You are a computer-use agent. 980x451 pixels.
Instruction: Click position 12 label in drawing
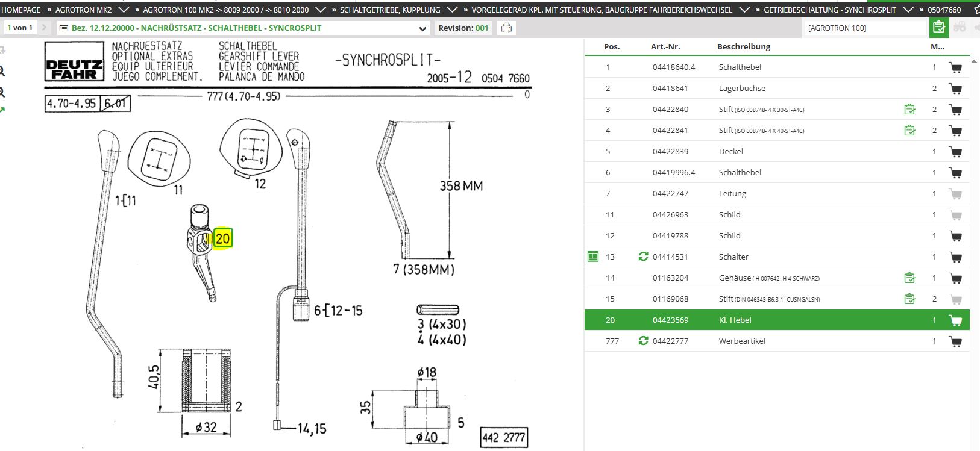click(260, 184)
